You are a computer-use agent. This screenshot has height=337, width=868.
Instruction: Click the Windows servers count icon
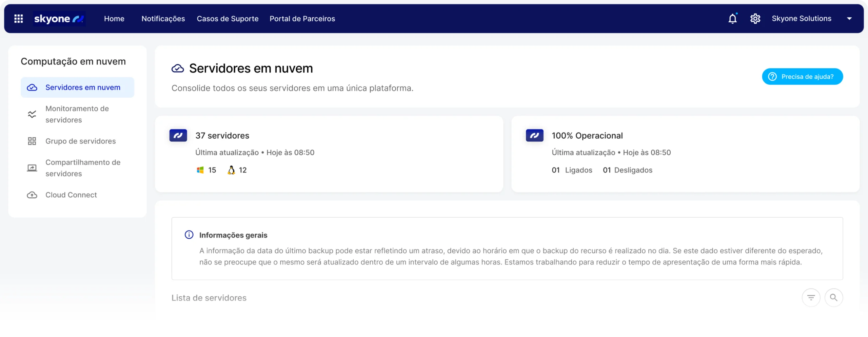pos(200,170)
